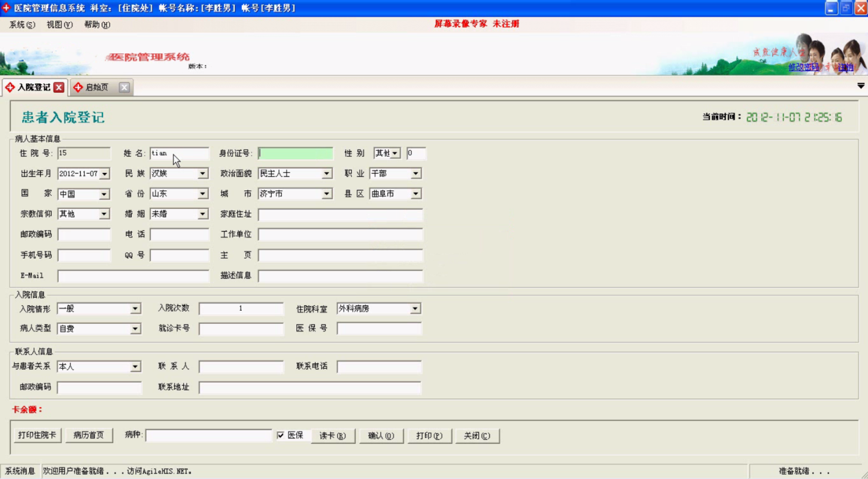The width and height of the screenshot is (868, 479).
Task: Expand the 民族 dropdown
Action: coord(203,174)
